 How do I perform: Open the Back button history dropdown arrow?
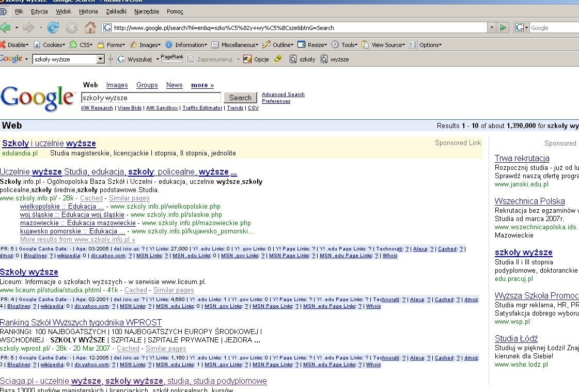coord(17,28)
